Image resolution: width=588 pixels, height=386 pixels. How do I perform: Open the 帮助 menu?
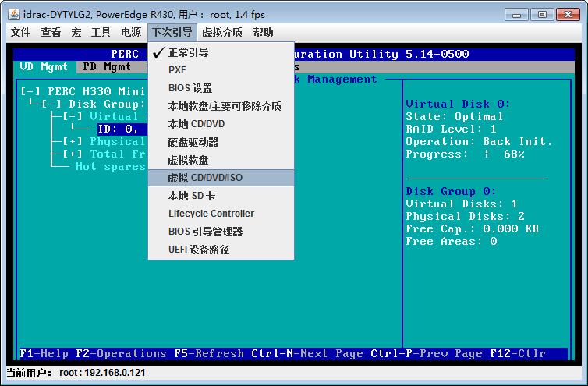263,32
